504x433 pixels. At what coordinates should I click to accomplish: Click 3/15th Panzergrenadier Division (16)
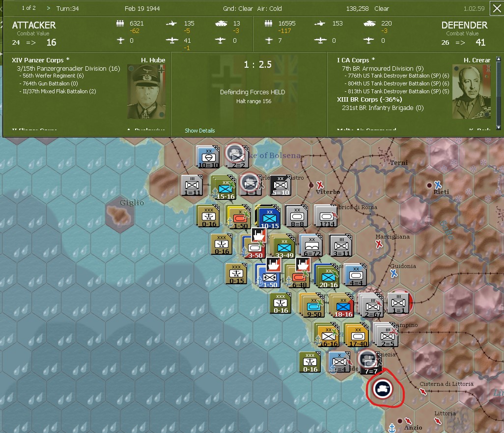tap(68, 68)
